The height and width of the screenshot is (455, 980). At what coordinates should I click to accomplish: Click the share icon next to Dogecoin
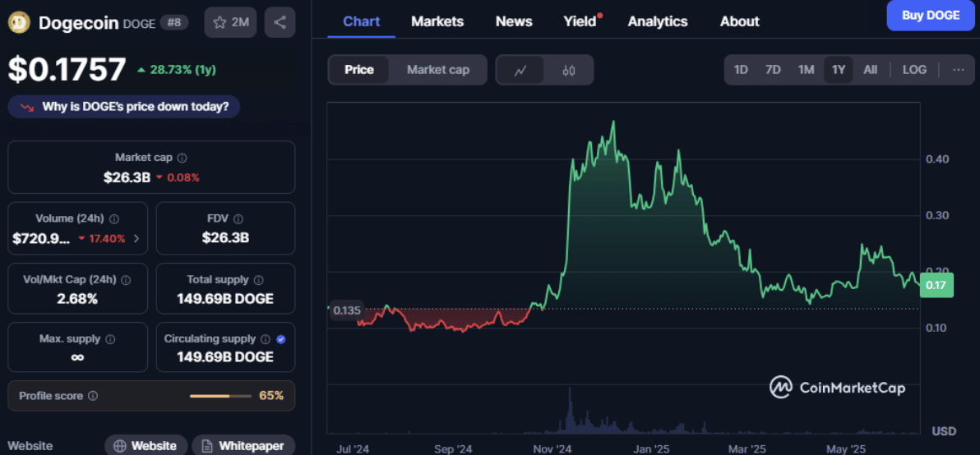[x=280, y=22]
